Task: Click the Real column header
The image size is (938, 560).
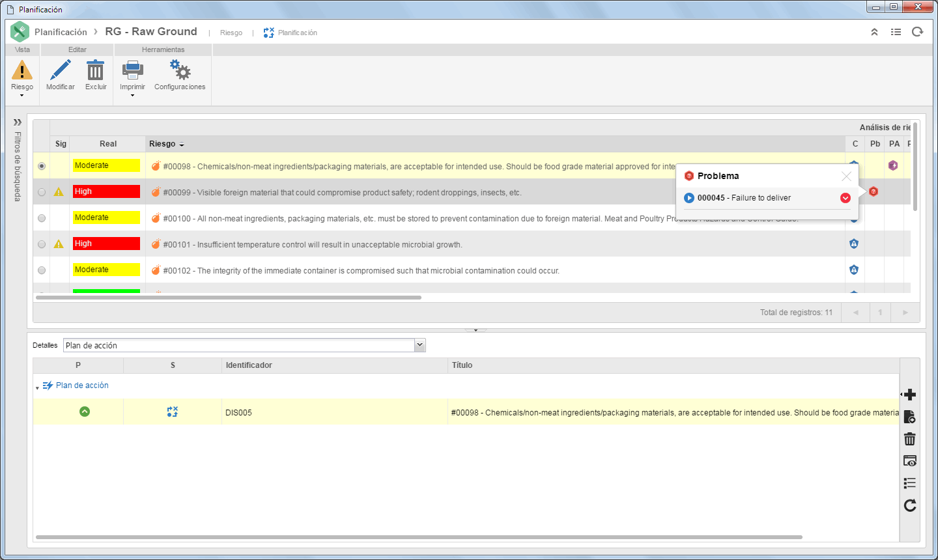Action: (x=108, y=144)
